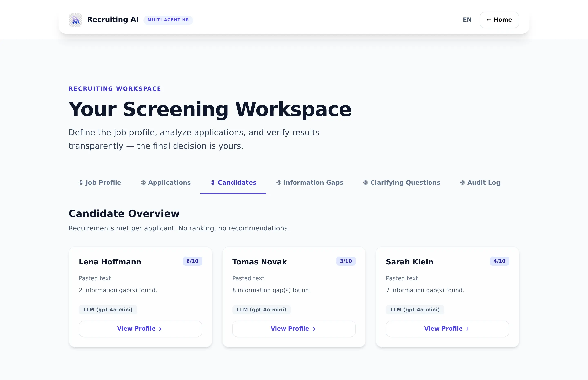Open the Information Gaps tab

tap(310, 183)
